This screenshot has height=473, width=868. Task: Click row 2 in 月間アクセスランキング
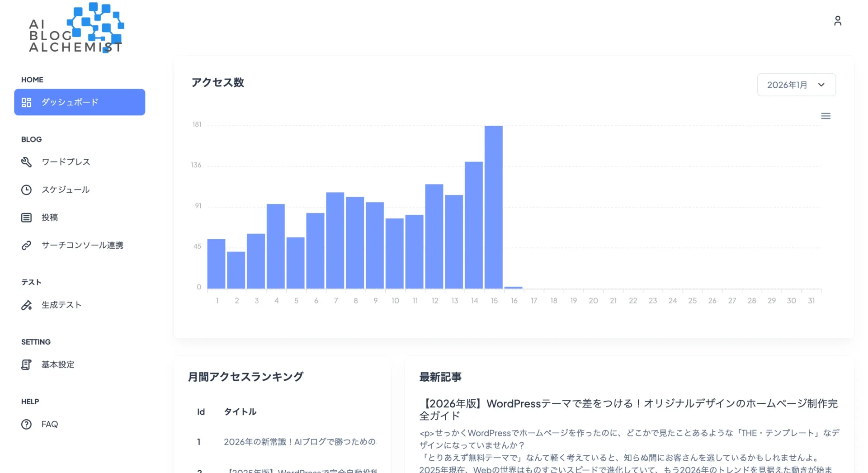[301, 470]
